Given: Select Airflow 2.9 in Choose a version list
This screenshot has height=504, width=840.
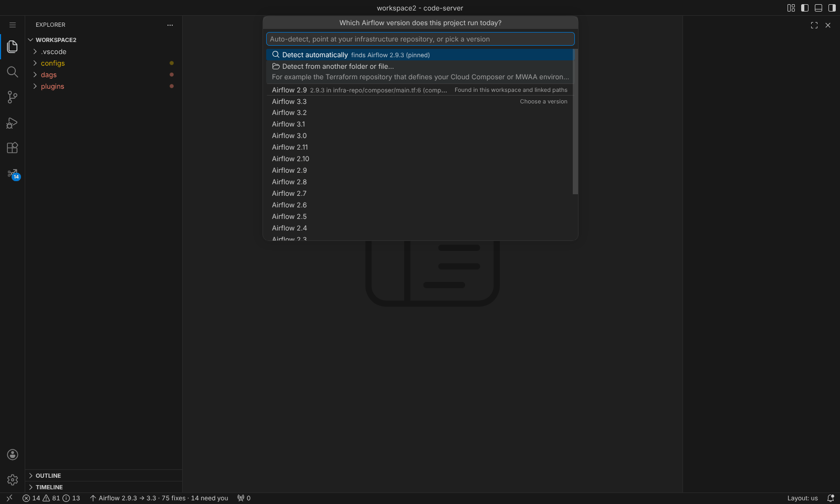Looking at the screenshot, I should pos(419,171).
